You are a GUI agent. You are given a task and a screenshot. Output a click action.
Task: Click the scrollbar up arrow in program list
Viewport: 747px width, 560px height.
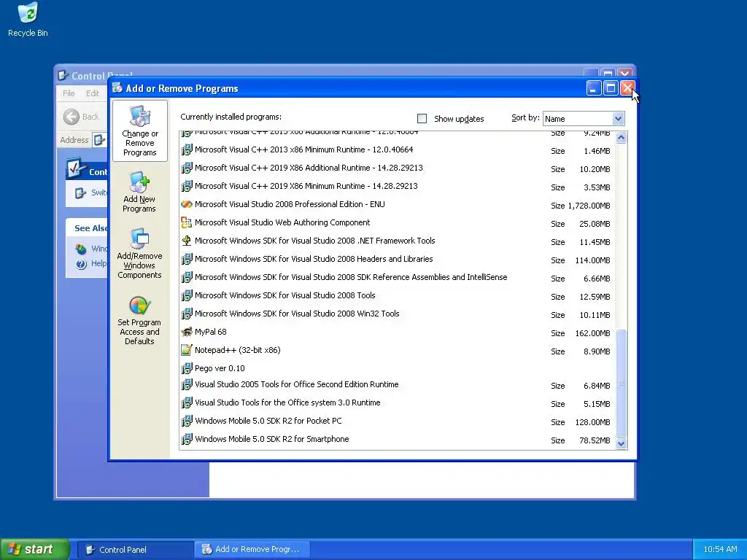tap(621, 138)
